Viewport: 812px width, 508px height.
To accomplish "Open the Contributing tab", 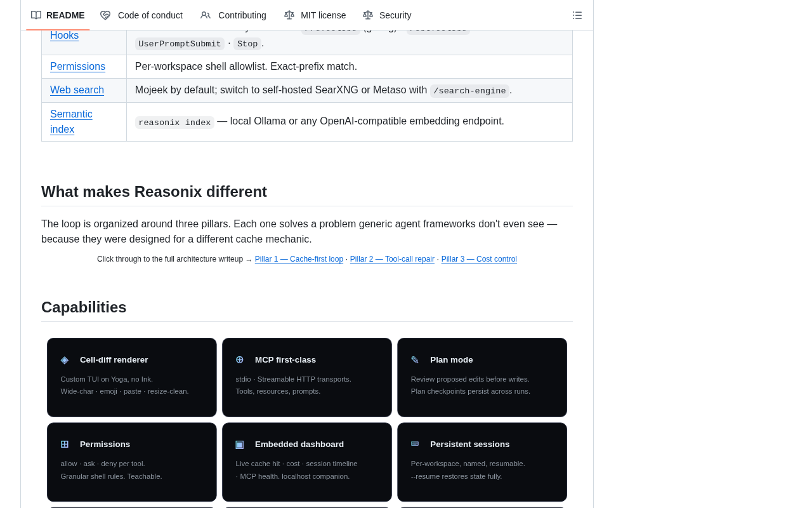I will 233,15.
